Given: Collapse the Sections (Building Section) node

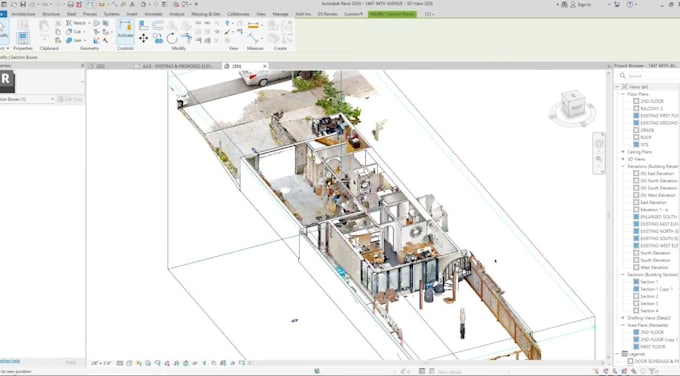Looking at the screenshot, I should pyautogui.click(x=623, y=275).
